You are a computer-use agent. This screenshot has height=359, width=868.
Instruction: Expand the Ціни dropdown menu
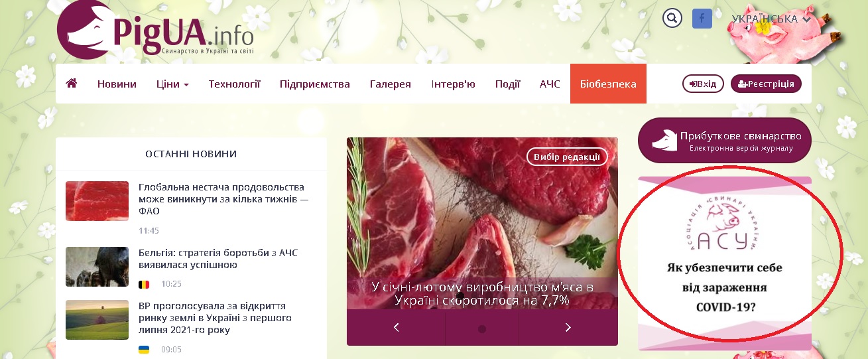172,84
